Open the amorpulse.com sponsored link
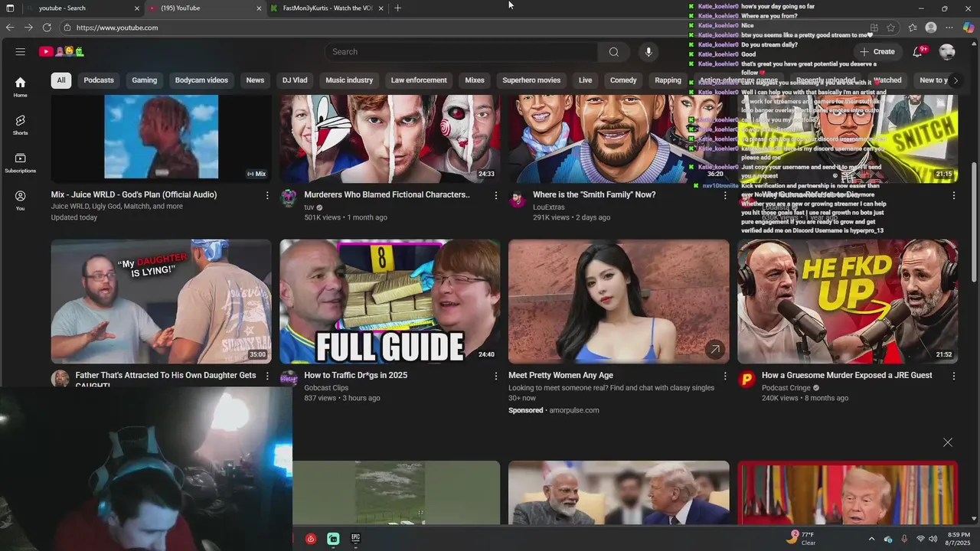The image size is (980, 551). pos(574,410)
